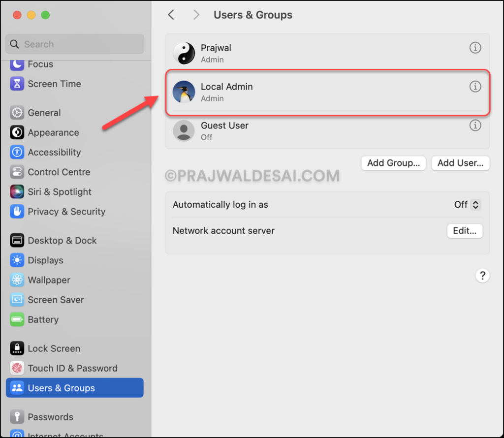Open the General gear icon

17,113
